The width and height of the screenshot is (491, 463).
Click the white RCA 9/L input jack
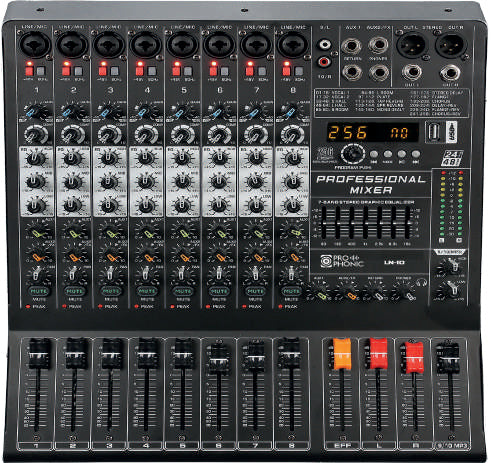point(324,44)
